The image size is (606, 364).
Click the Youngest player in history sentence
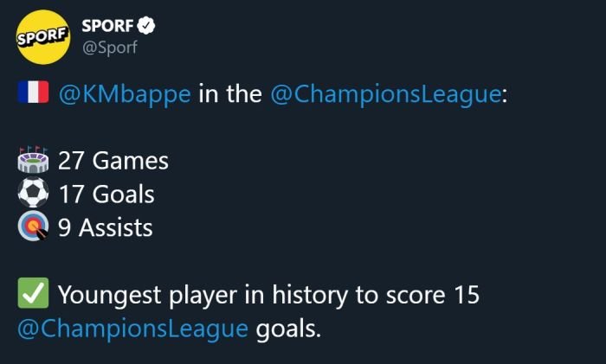tap(268, 296)
